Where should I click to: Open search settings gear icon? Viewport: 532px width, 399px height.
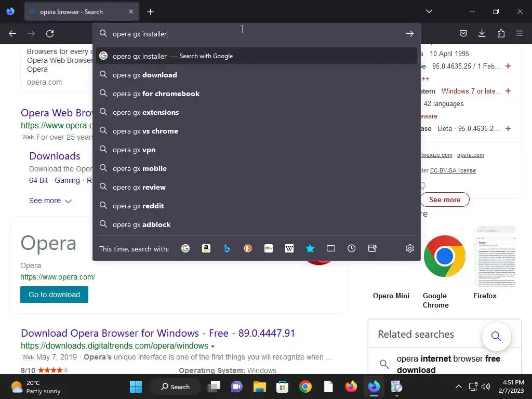(409, 248)
